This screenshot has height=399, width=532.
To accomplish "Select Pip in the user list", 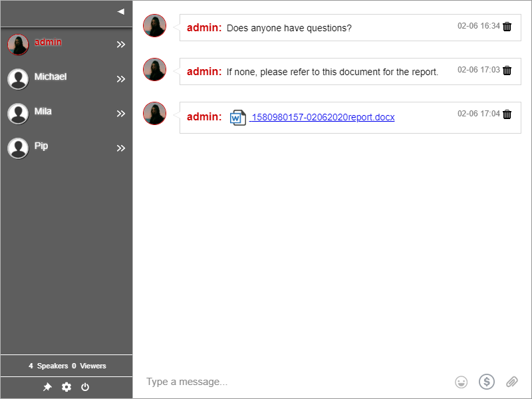I will pyautogui.click(x=41, y=146).
